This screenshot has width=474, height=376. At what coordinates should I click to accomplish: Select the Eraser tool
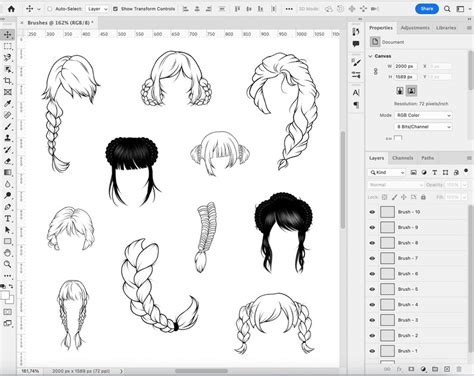pos(8,161)
